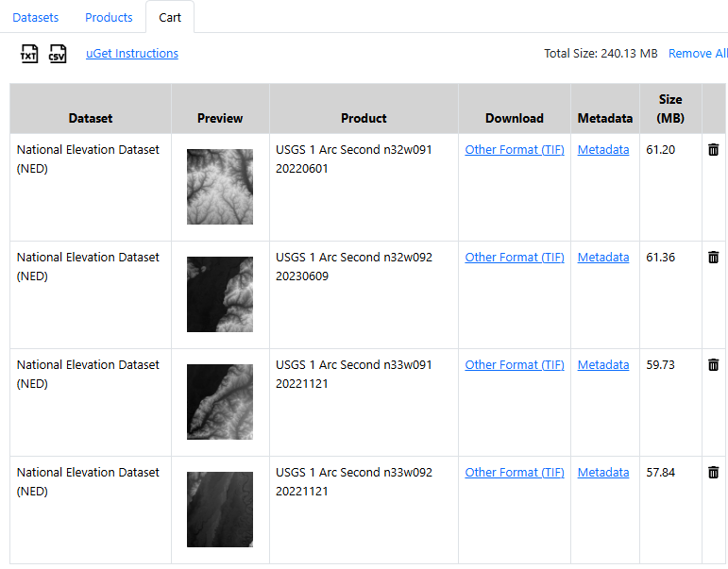This screenshot has width=728, height=569.
Task: Open uGet Instructions link
Action: click(132, 54)
